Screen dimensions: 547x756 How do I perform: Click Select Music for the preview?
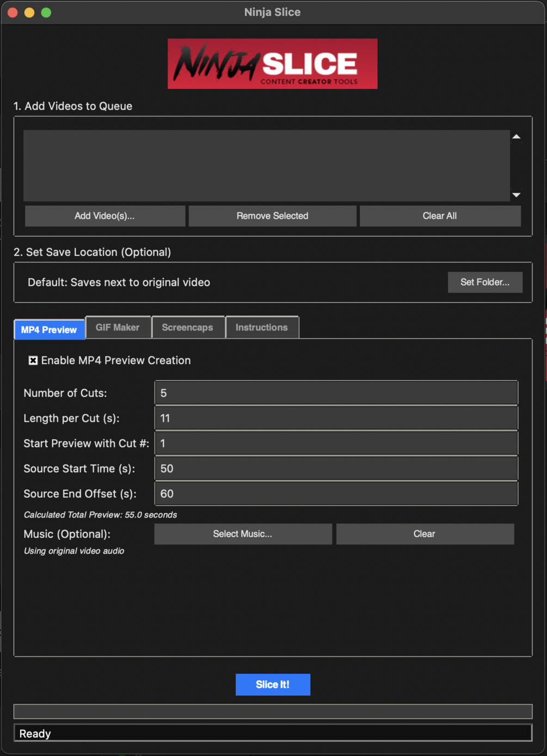(x=243, y=534)
